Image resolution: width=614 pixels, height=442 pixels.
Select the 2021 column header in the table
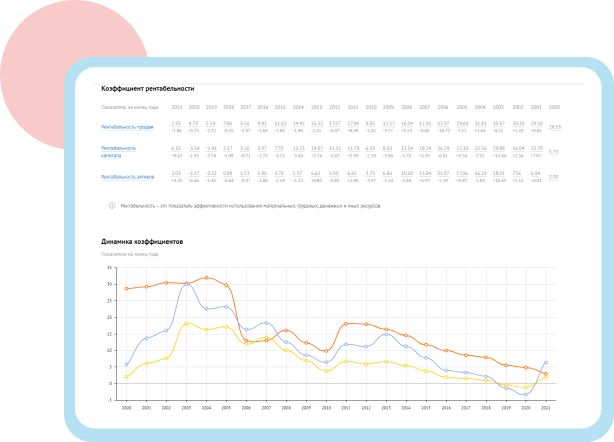pos(177,106)
